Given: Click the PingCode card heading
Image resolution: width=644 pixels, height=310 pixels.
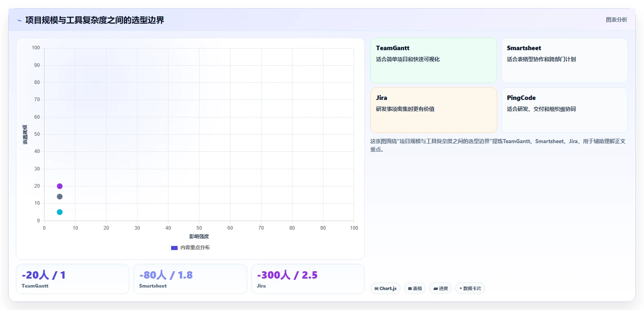Looking at the screenshot, I should click(521, 98).
